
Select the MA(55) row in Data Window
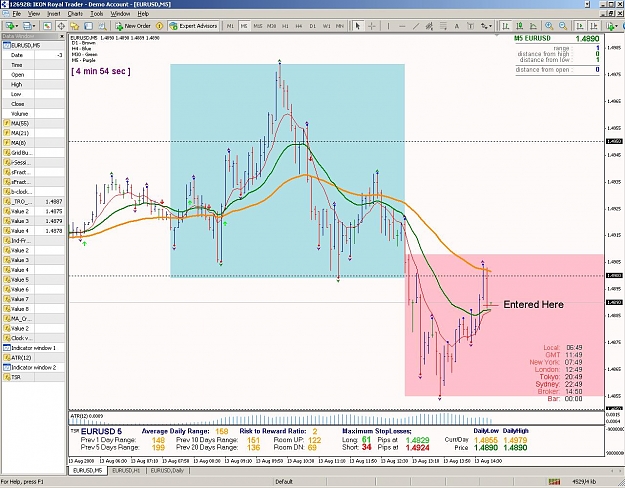click(x=33, y=123)
